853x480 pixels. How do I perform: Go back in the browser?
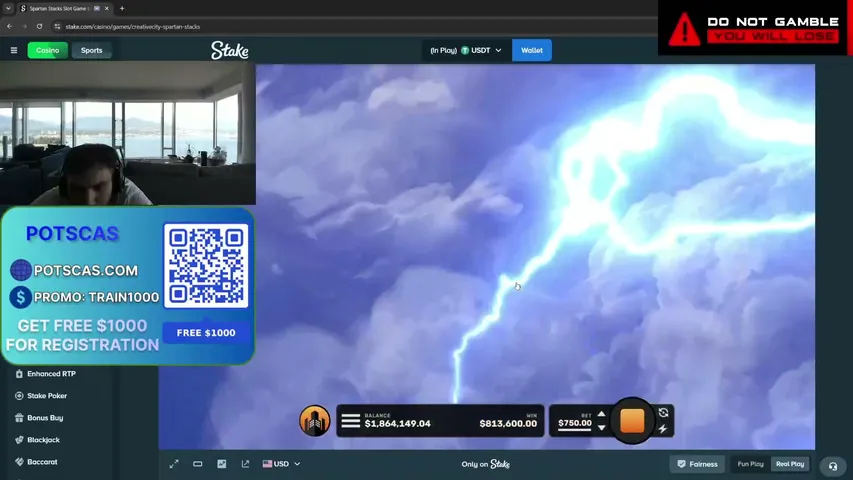[x=10, y=26]
